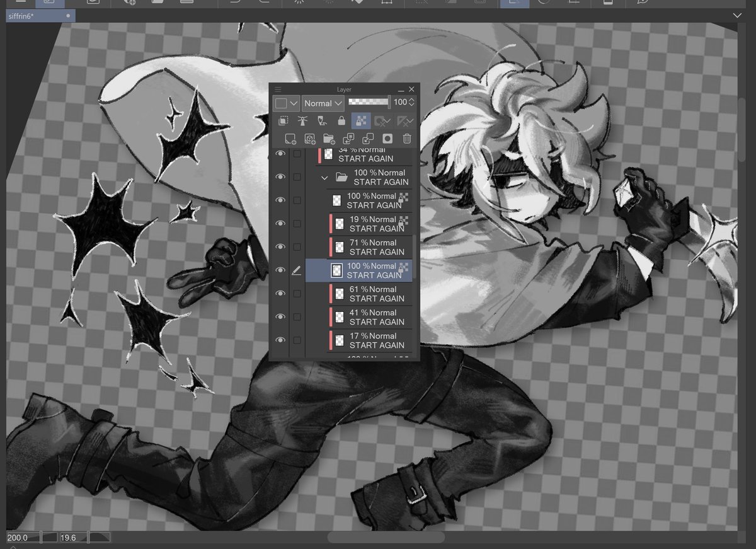
Task: Select the 17 % Normal layer
Action: coord(370,340)
